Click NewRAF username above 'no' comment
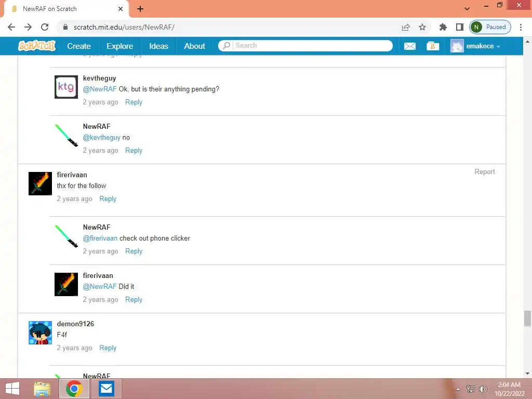The width and height of the screenshot is (532, 399). tap(97, 126)
